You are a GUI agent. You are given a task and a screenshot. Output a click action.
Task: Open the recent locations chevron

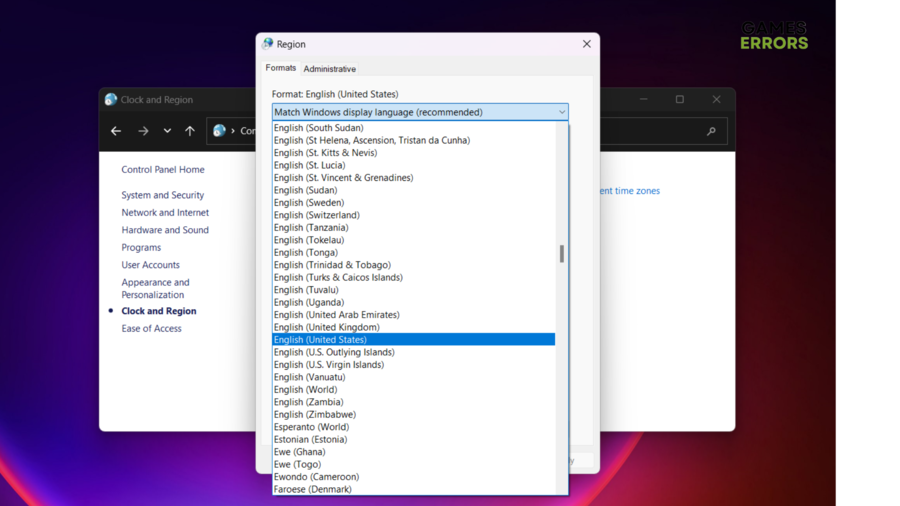point(167,131)
